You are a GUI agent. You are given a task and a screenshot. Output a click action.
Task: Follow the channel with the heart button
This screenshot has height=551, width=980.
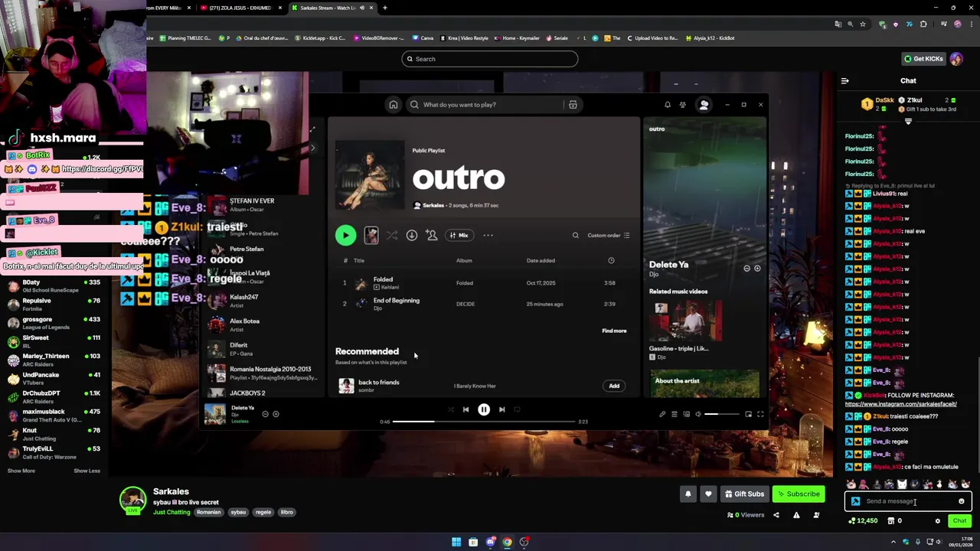click(708, 494)
